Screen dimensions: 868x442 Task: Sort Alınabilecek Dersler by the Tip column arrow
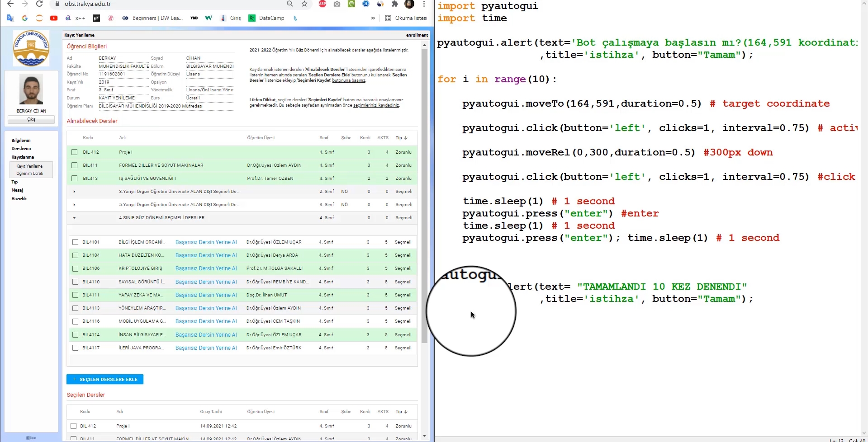406,138
